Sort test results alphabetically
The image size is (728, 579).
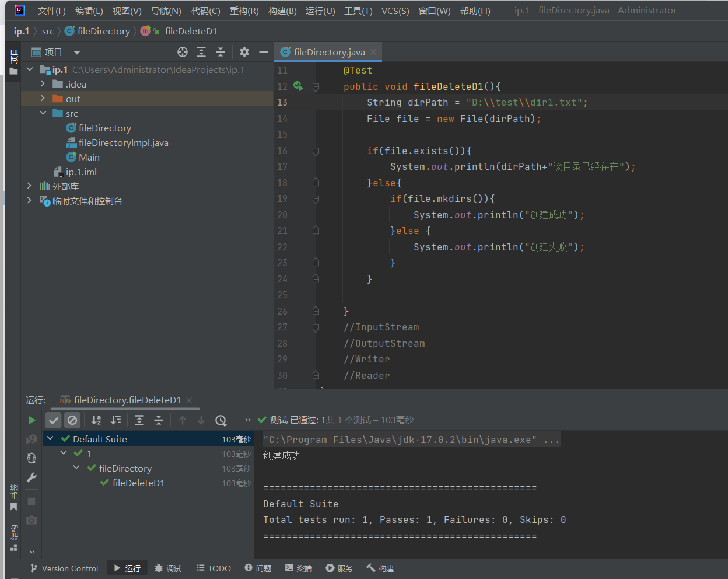tap(96, 420)
